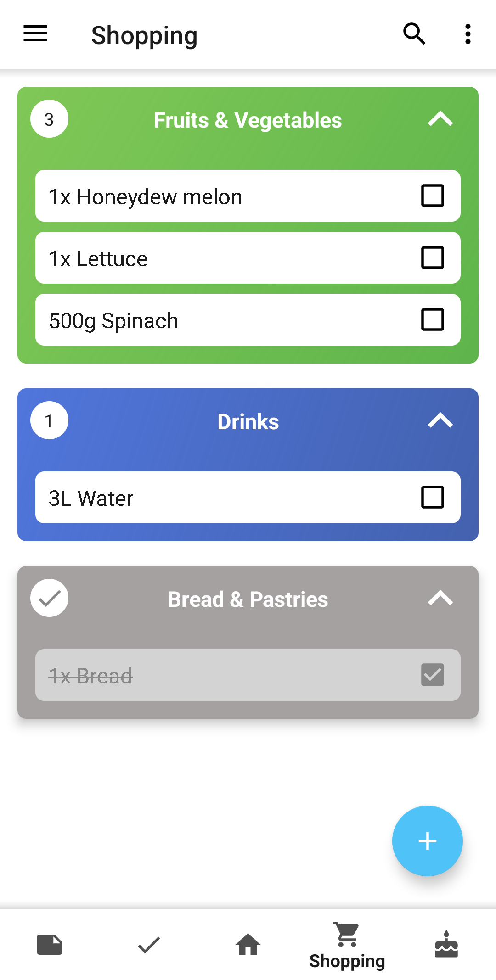This screenshot has height=980, width=496.
Task: Open the hamburger navigation menu
Action: 35,34
